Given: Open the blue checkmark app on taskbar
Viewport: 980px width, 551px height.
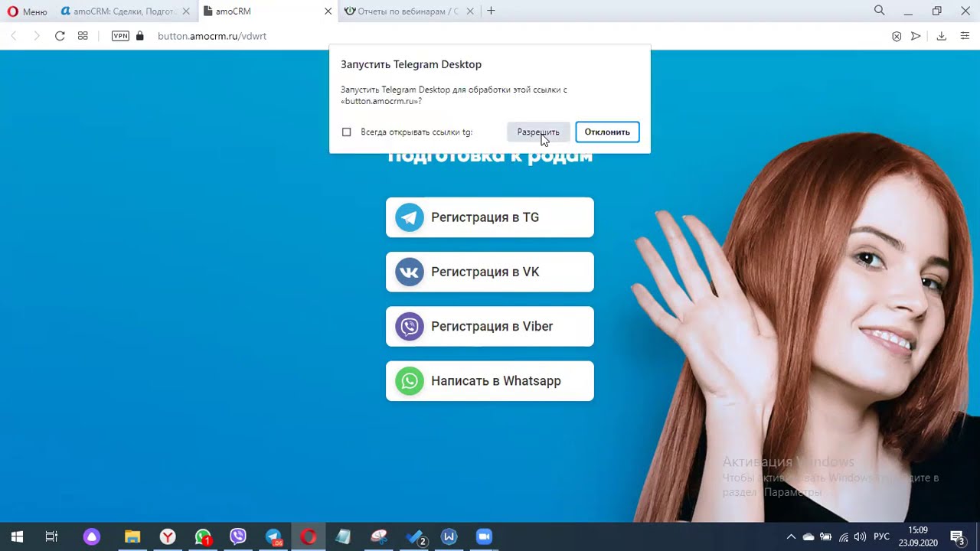Looking at the screenshot, I should click(415, 536).
